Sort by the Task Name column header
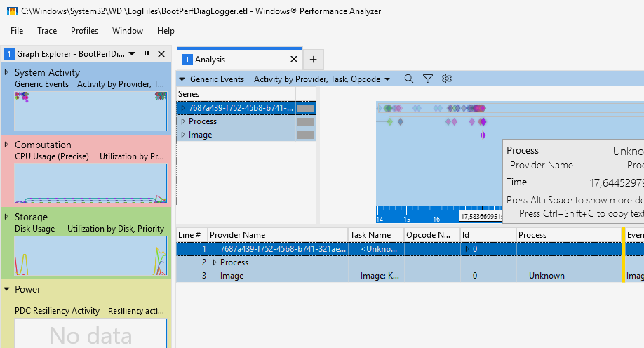The image size is (644, 348). 376,235
